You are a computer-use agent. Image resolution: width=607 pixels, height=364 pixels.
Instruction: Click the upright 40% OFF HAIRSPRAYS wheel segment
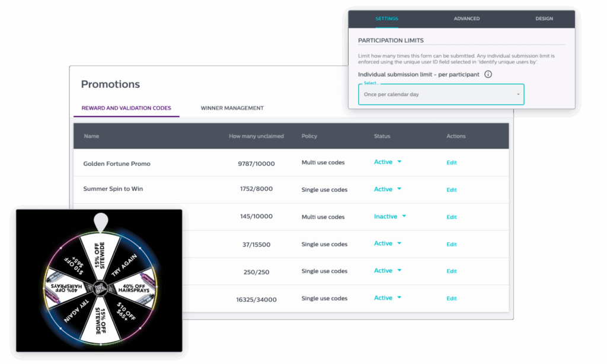(x=134, y=289)
